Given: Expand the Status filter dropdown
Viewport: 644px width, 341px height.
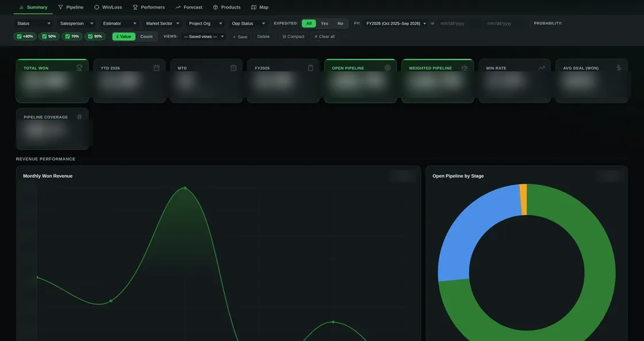Looking at the screenshot, I should pyautogui.click(x=34, y=24).
